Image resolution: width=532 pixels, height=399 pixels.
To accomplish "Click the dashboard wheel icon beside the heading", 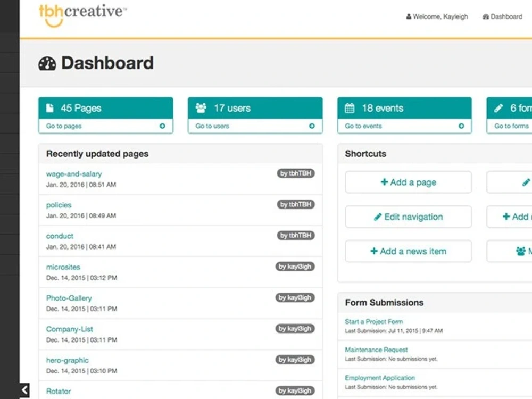I will click(47, 63).
